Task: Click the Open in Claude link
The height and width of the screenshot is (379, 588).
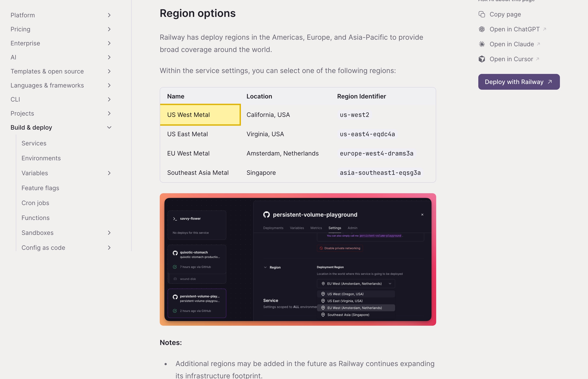Action: (512, 44)
